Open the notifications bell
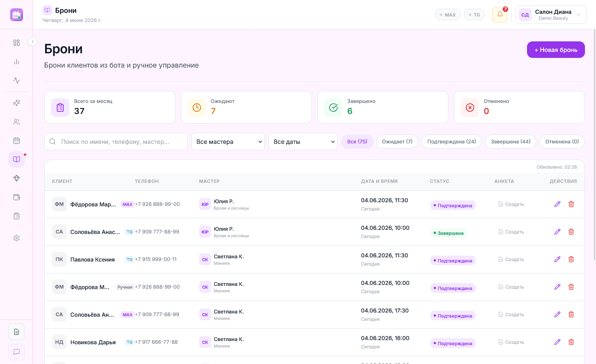 [500, 15]
